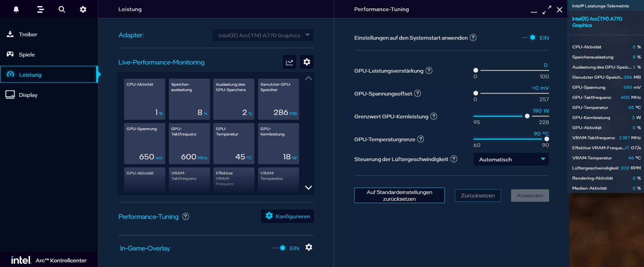
Task: Click the GPU-Spannungsoffset slider handle
Action: coord(476,93)
